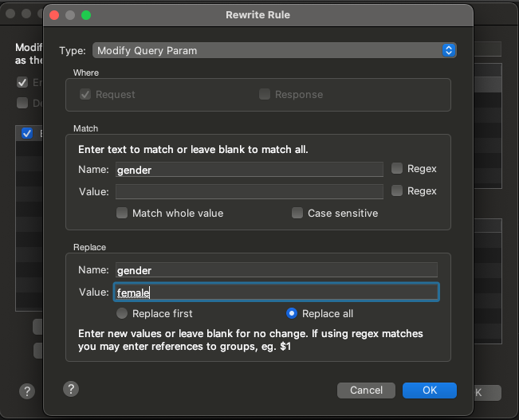Select the Replace all radio button
The image size is (519, 420).
292,313
